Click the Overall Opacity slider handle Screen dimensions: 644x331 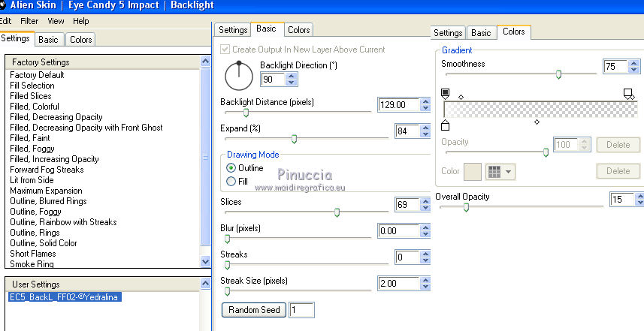coord(466,208)
